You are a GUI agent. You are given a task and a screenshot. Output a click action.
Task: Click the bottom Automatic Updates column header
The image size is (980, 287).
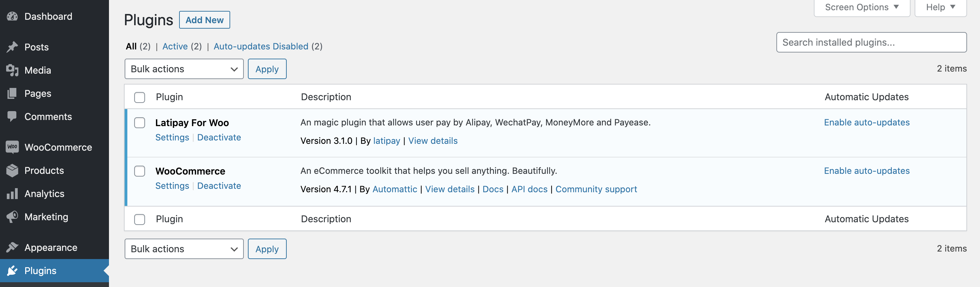coord(867,219)
